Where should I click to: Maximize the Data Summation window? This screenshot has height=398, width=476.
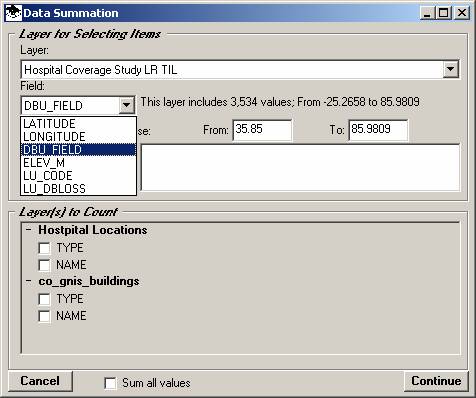pos(443,13)
